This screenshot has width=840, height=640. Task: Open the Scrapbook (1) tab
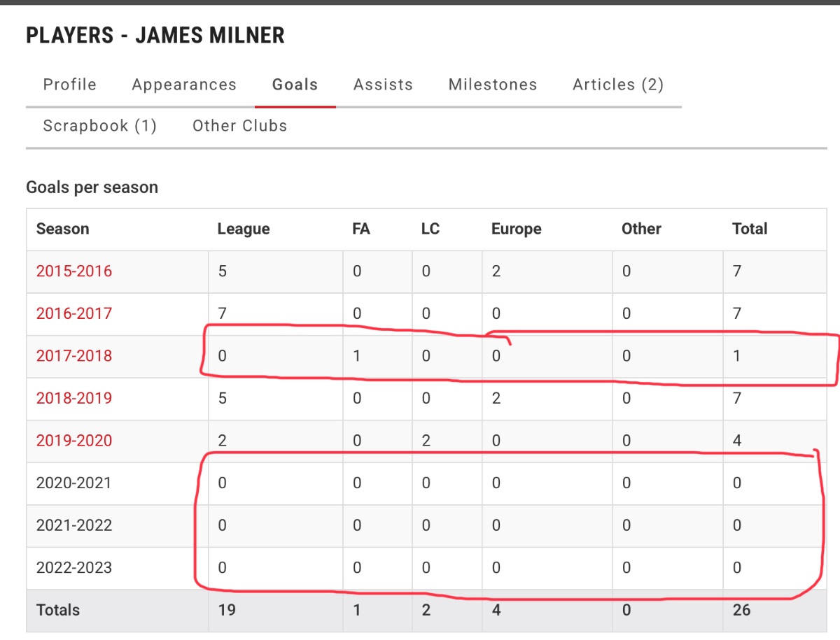tap(100, 126)
